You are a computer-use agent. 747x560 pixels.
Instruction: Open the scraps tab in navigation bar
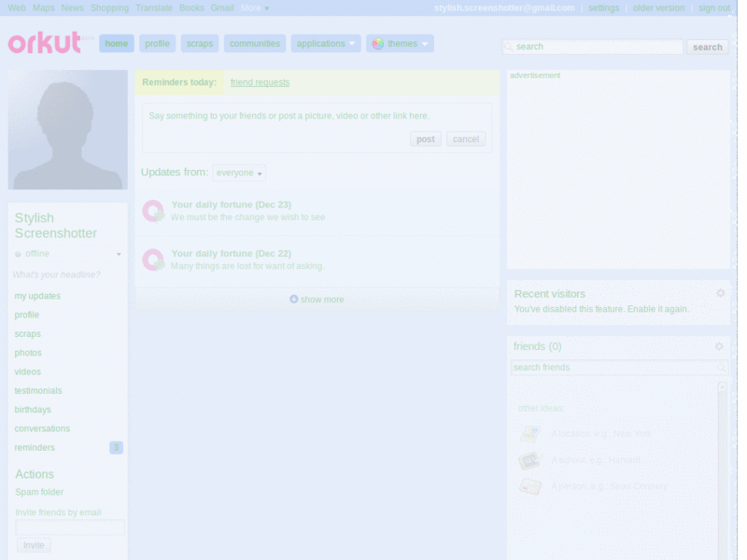200,44
